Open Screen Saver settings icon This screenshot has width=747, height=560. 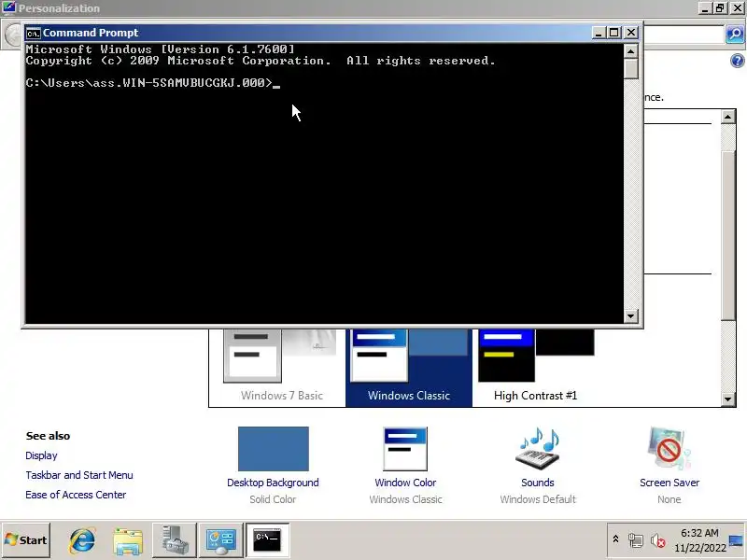pos(669,449)
